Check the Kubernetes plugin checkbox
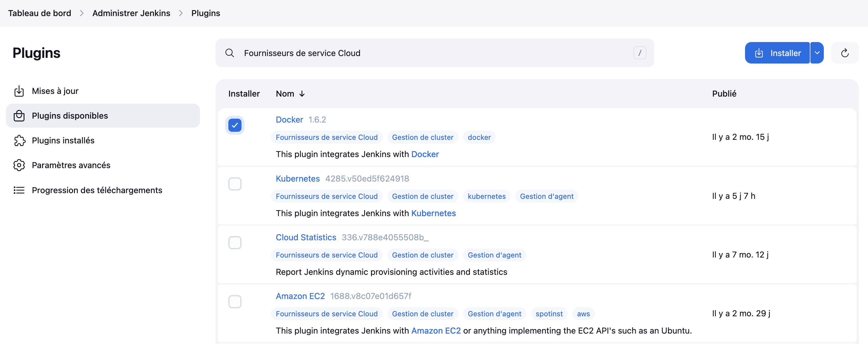 pos(235,184)
